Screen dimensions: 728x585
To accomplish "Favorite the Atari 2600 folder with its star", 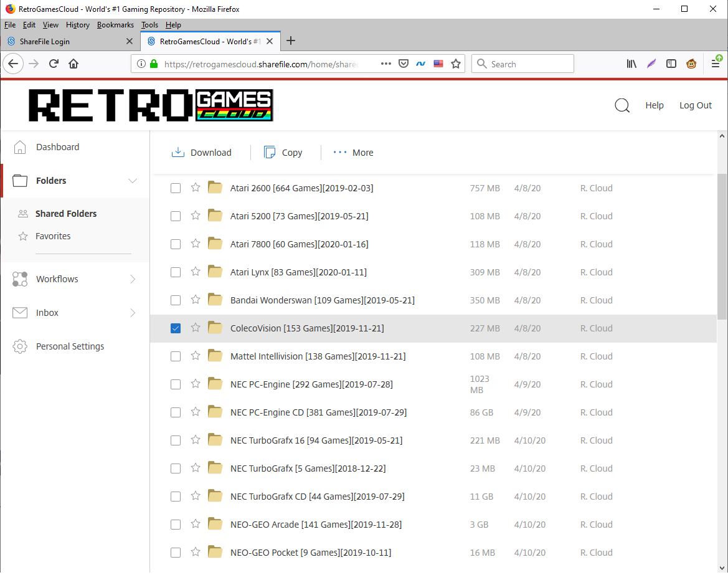I will pos(196,188).
